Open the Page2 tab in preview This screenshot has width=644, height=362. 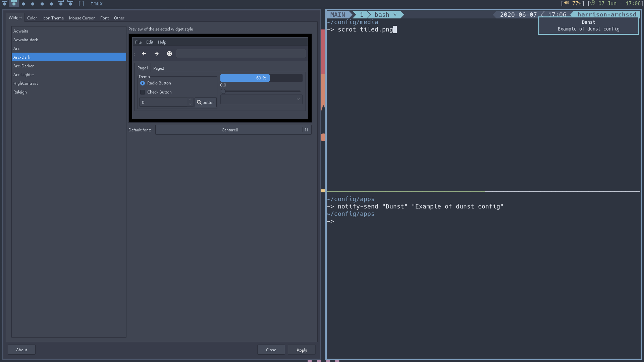[159, 68]
